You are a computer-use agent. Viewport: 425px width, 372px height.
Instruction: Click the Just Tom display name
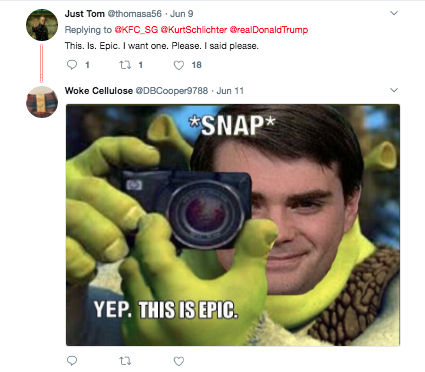coord(85,14)
